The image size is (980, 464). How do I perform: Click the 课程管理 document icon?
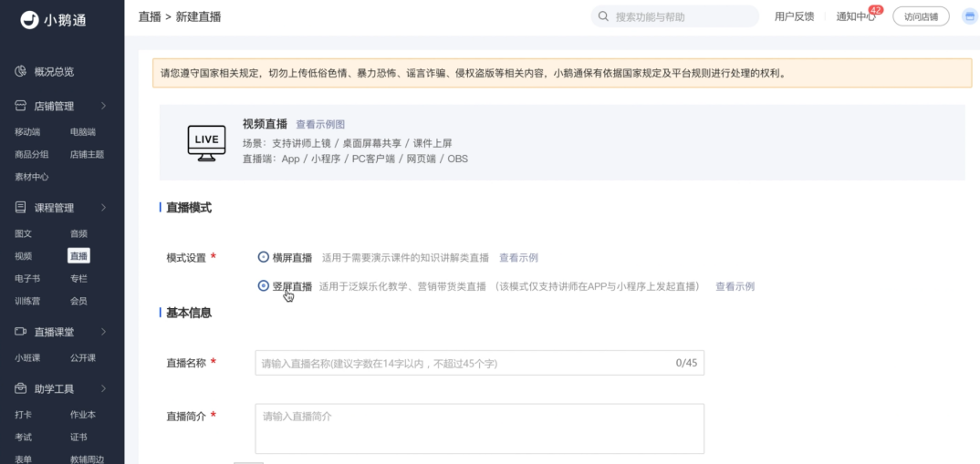click(21, 207)
